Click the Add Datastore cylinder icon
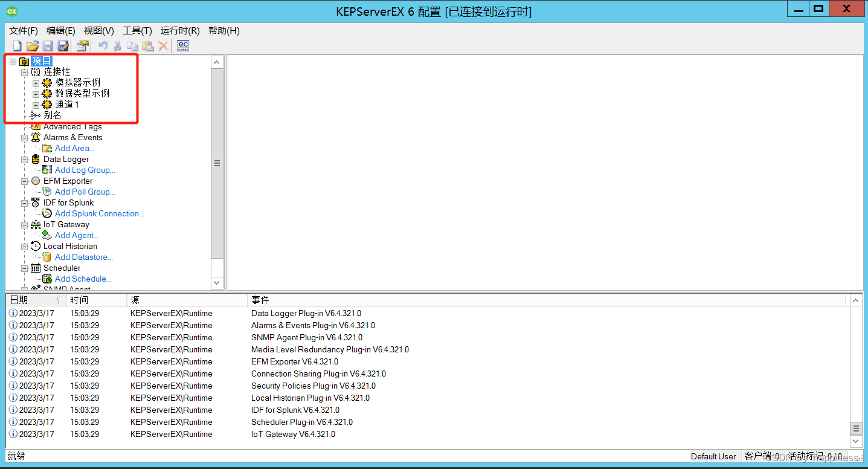868x469 pixels. 47,257
